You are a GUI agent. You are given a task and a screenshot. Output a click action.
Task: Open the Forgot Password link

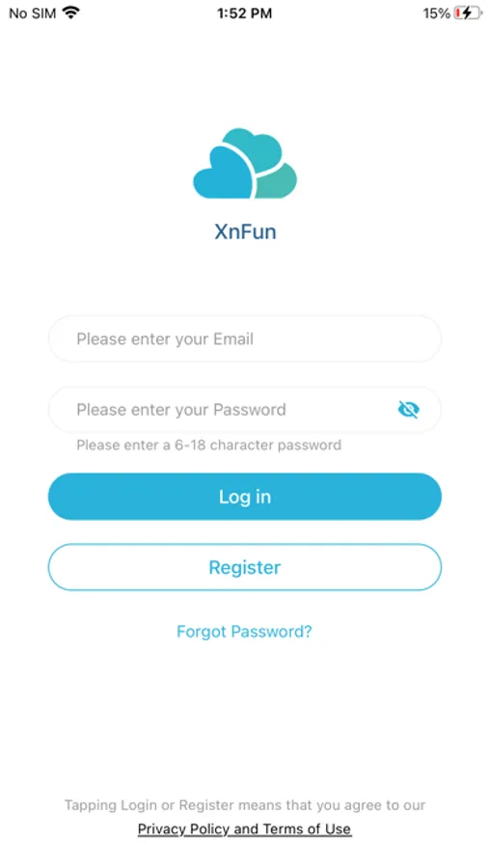(x=244, y=632)
